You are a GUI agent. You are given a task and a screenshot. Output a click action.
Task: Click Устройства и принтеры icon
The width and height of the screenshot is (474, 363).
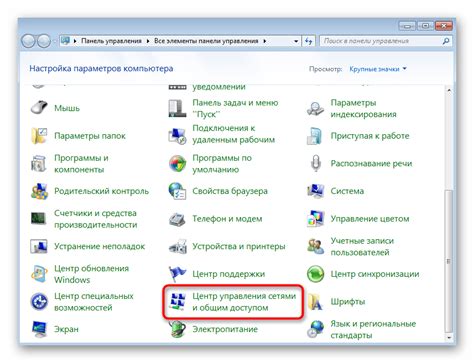(177, 246)
